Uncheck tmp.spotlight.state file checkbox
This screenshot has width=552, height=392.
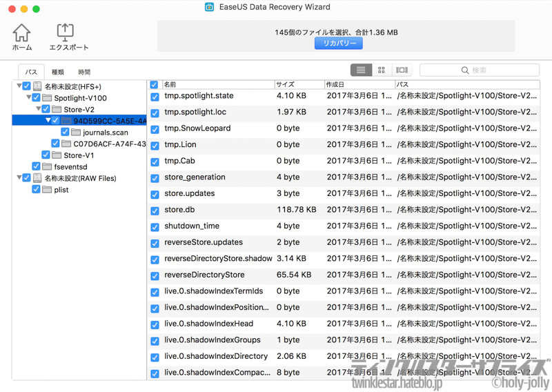coord(155,97)
